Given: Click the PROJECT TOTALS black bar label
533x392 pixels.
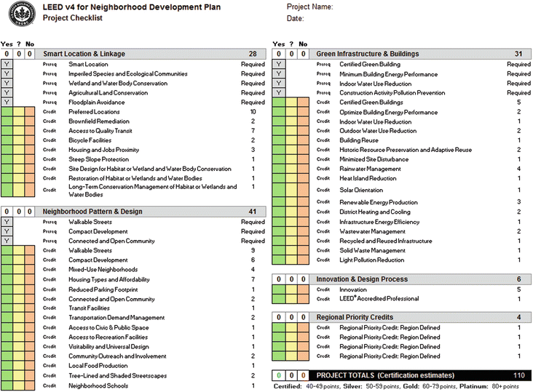Looking at the screenshot, I should click(385, 375).
